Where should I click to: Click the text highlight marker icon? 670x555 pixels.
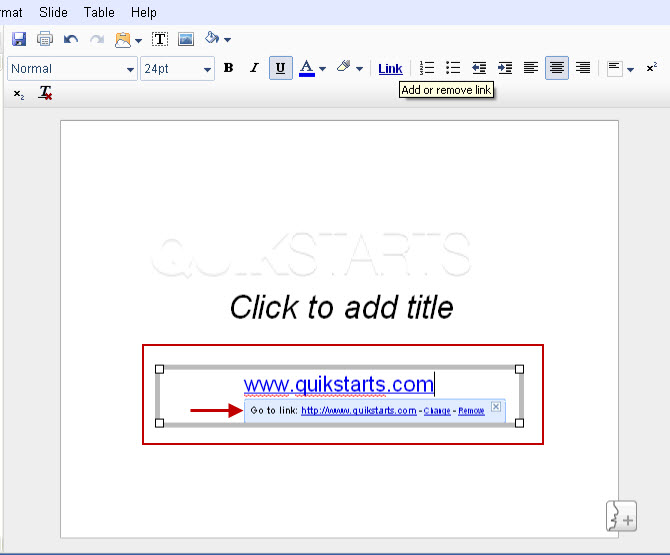click(344, 67)
